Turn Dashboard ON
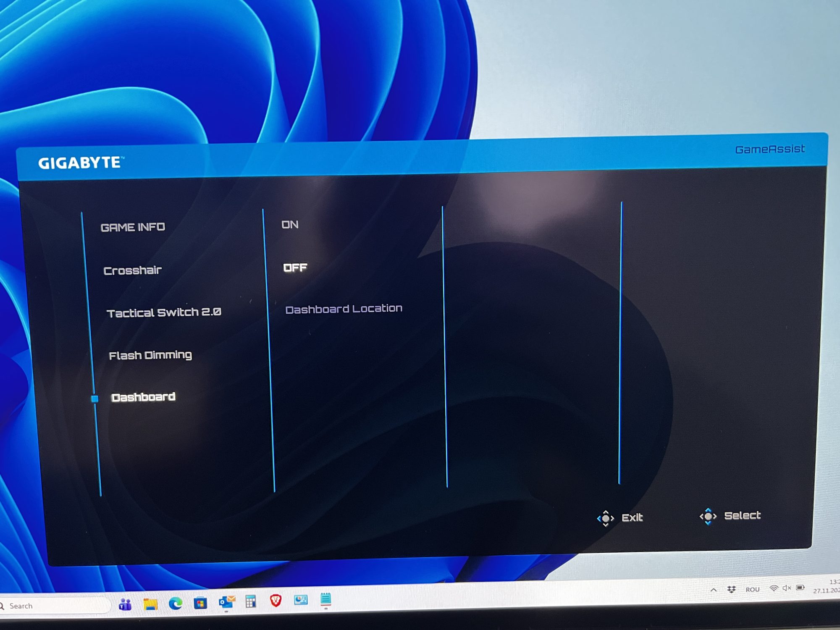The height and width of the screenshot is (630, 840). tap(290, 225)
